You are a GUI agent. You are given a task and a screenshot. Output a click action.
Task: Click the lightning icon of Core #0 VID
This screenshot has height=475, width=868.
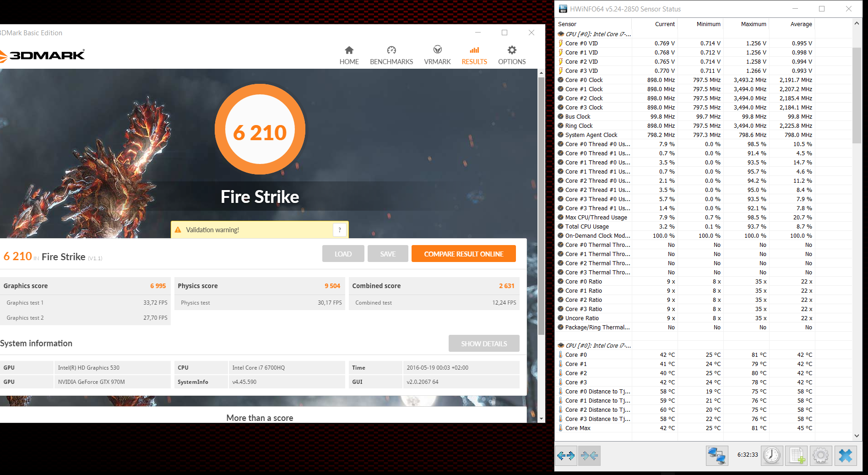coord(560,43)
